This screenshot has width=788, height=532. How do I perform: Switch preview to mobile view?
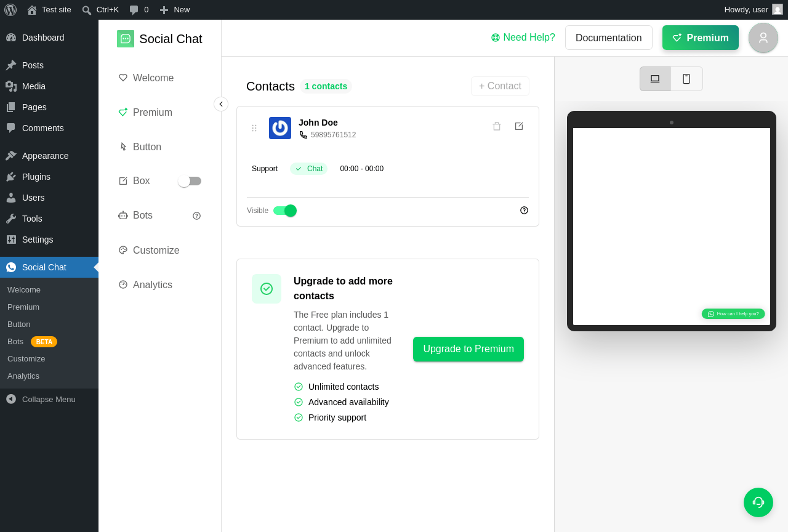pyautogui.click(x=686, y=79)
